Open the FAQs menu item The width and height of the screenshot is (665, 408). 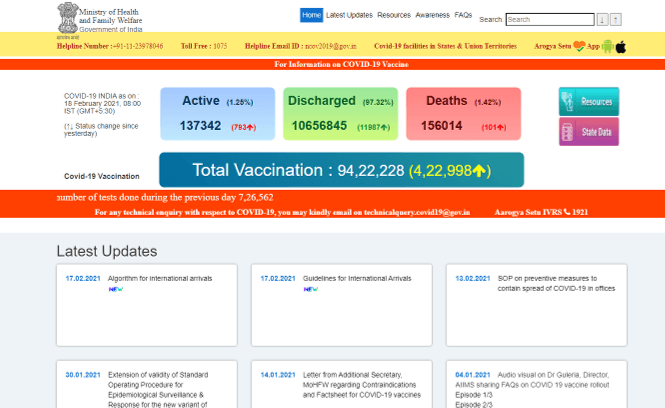point(463,15)
